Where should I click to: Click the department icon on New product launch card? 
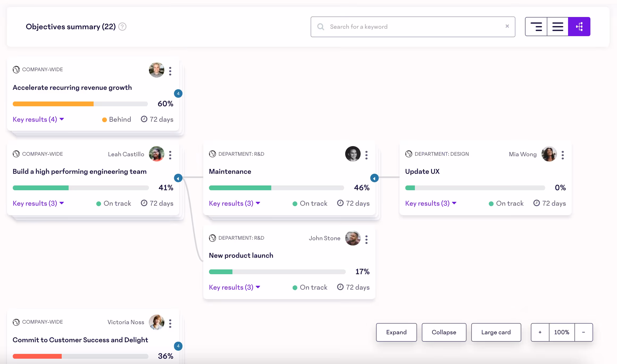[x=212, y=238]
